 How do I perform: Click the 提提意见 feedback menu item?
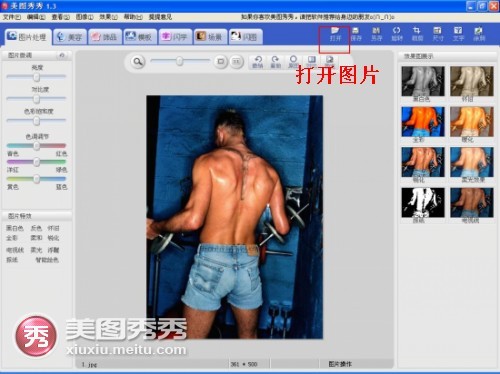[x=160, y=17]
